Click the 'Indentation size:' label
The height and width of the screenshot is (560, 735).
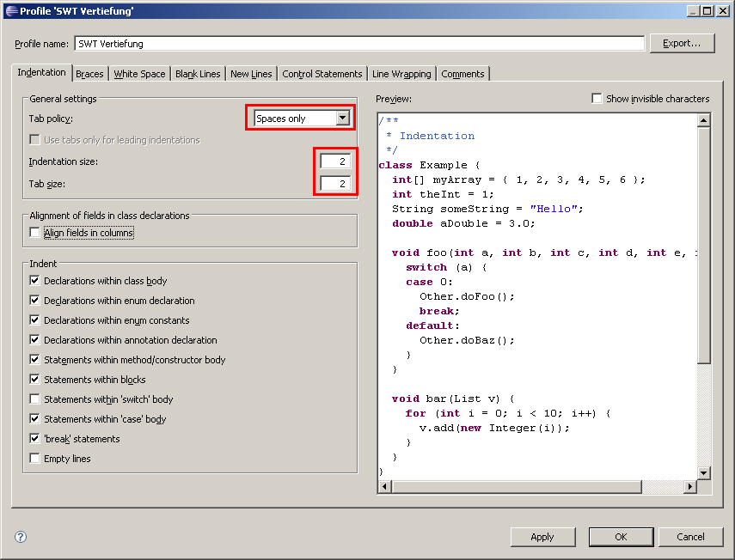[x=64, y=161]
